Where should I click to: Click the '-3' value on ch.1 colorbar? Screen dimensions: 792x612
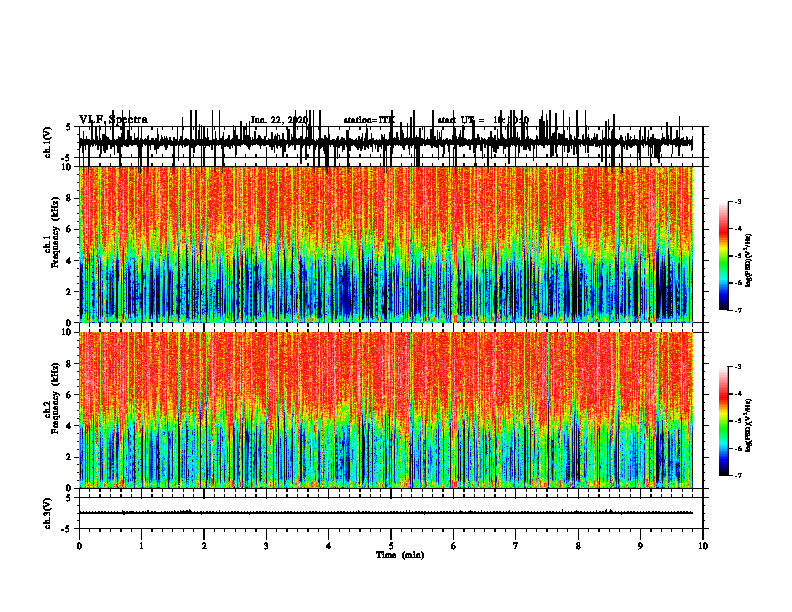click(737, 201)
